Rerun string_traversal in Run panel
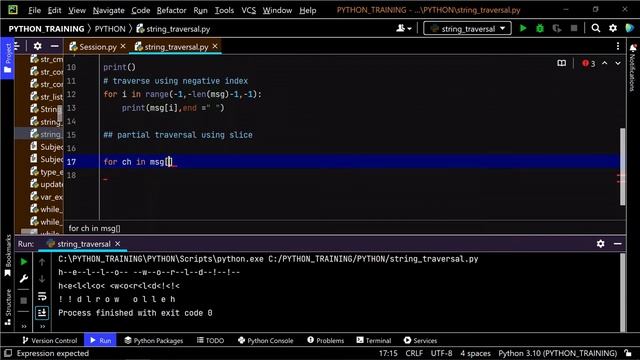Image resolution: width=640 pixels, height=360 pixels. (24, 262)
